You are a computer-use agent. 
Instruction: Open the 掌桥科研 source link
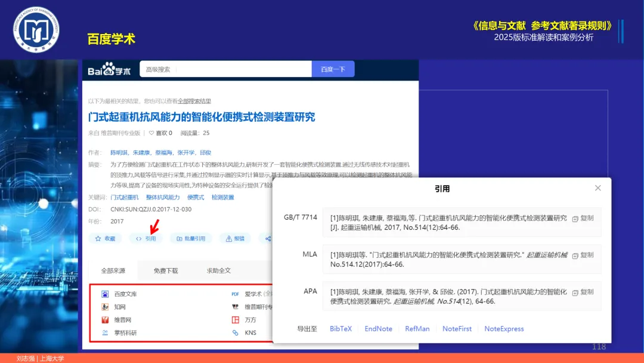click(x=125, y=333)
